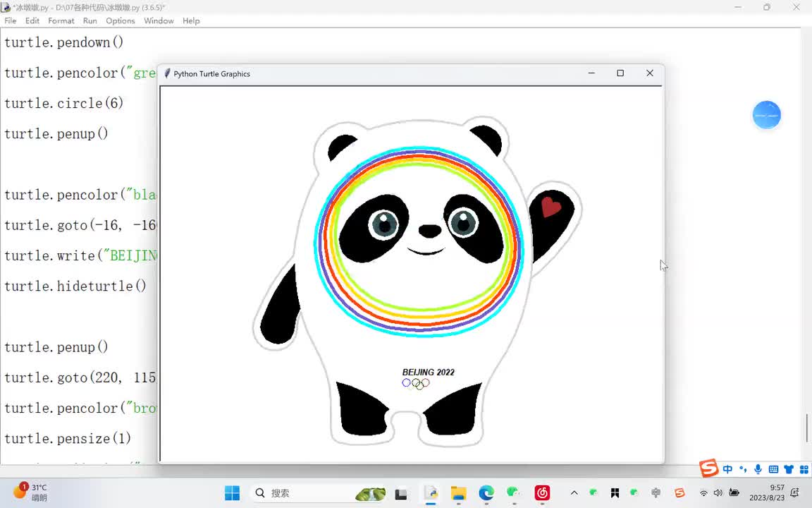This screenshot has width=812, height=508.
Task: Maximize the Python Turtle Graphics window
Action: pos(620,73)
